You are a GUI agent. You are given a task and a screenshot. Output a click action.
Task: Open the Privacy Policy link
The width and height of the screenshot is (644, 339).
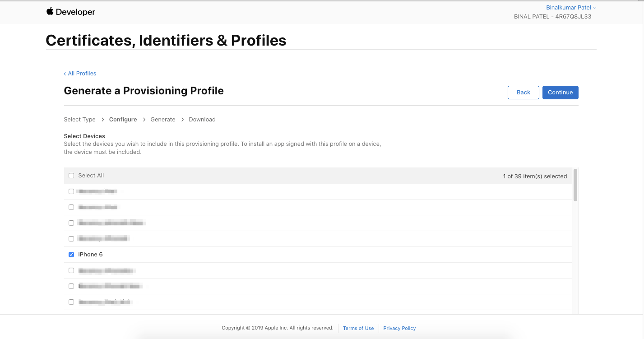click(399, 328)
